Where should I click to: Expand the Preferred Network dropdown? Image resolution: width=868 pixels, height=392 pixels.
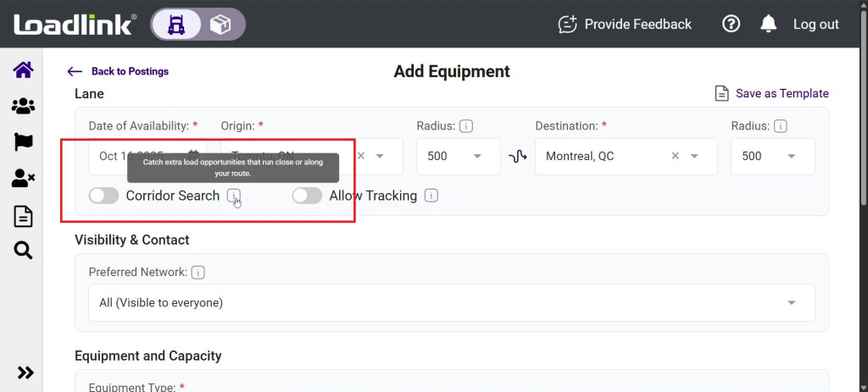coord(791,302)
